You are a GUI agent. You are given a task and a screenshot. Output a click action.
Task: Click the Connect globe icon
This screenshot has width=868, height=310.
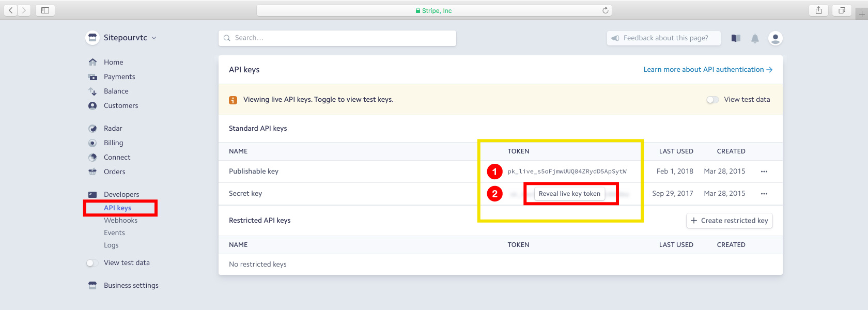92,158
